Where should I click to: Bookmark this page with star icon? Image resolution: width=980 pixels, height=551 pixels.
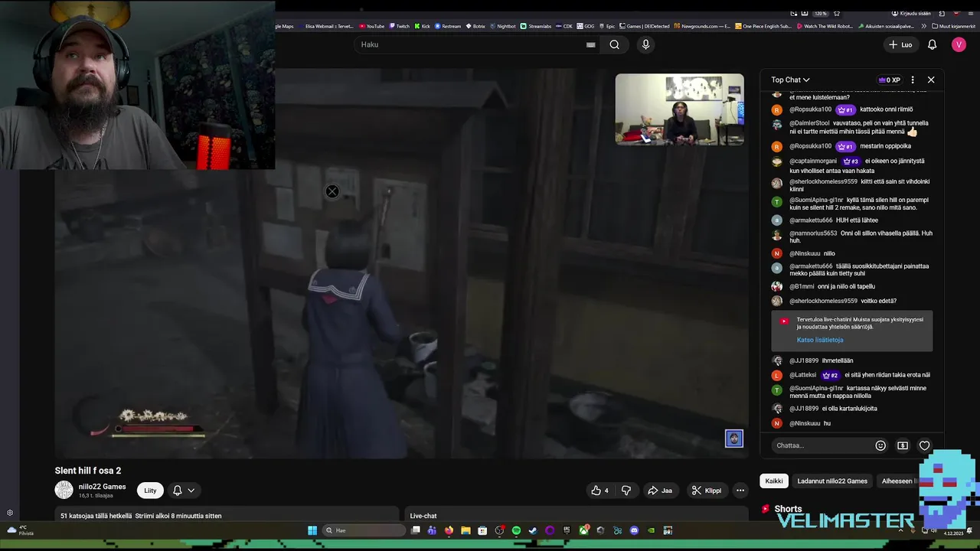coord(837,13)
